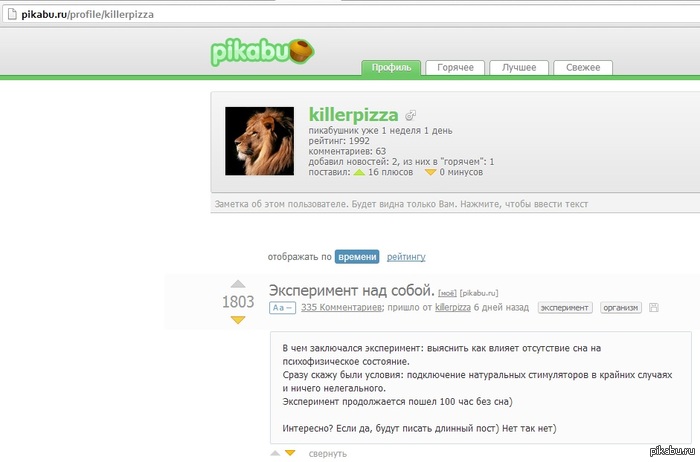The width and height of the screenshot is (700, 462).
Task: Toggle the Aa text size button
Action: pos(282,308)
